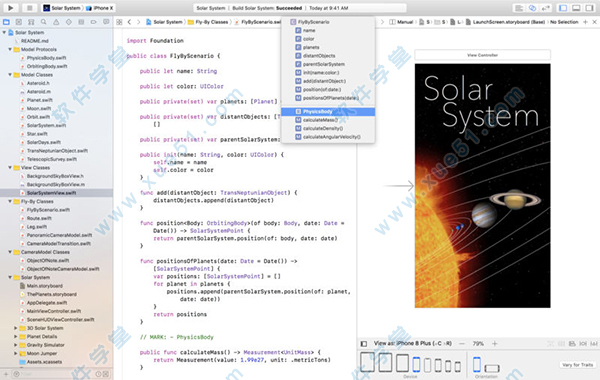Open FlyByScenario.swift in the navigator

click(48, 210)
